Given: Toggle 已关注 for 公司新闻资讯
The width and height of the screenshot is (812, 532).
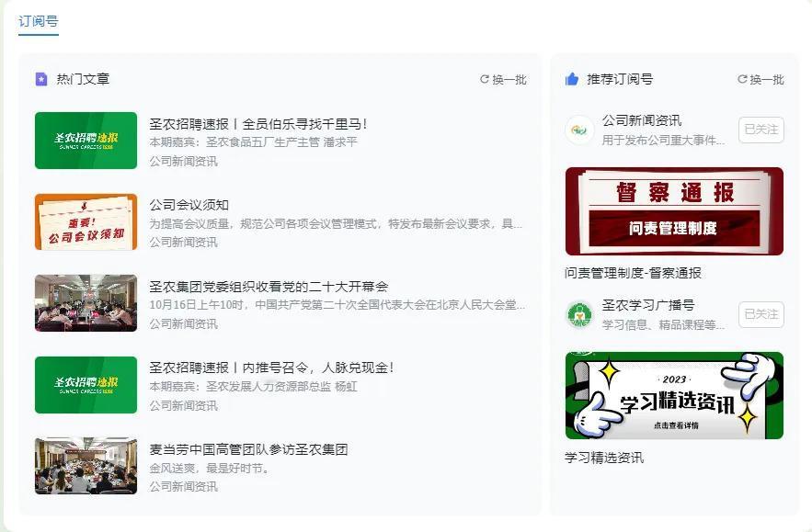Looking at the screenshot, I should (x=761, y=130).
